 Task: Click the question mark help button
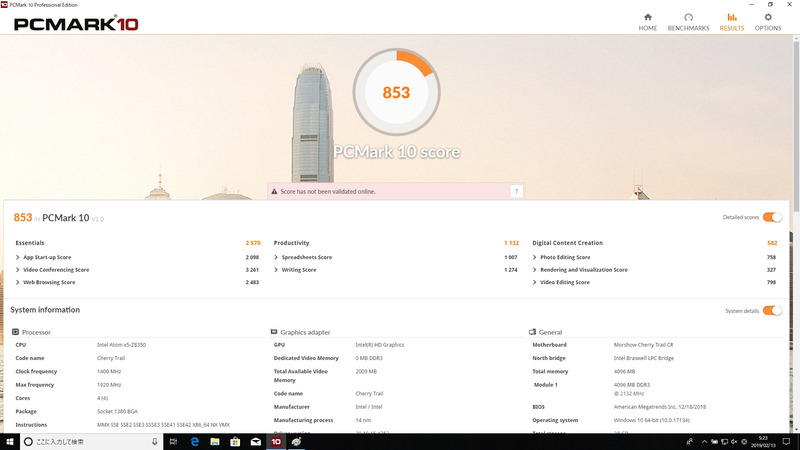point(516,191)
